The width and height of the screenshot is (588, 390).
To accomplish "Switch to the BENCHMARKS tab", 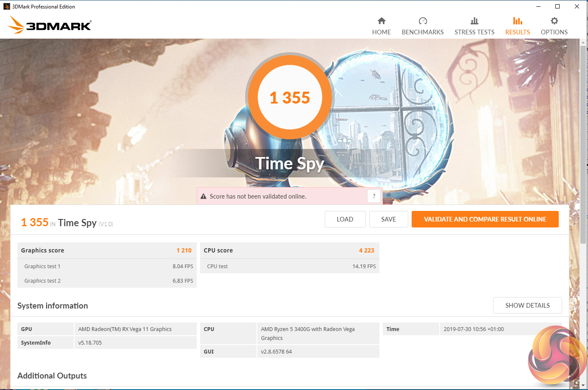I will coord(423,26).
